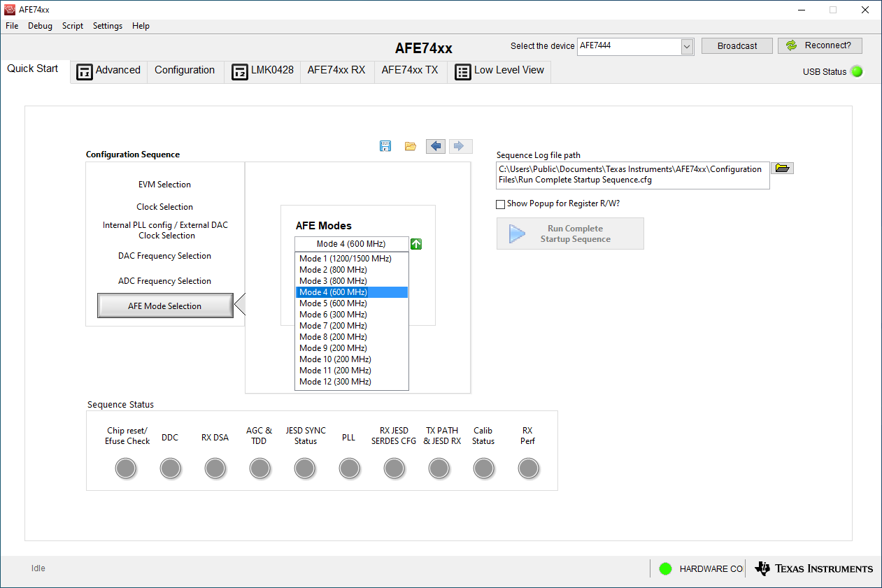Viewport: 882px width, 588px height.
Task: Select Internal PLL config / External DAC step
Action: click(x=165, y=231)
